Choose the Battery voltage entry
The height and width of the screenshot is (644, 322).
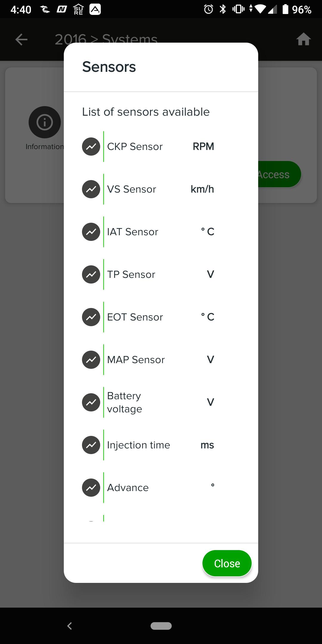(124, 402)
